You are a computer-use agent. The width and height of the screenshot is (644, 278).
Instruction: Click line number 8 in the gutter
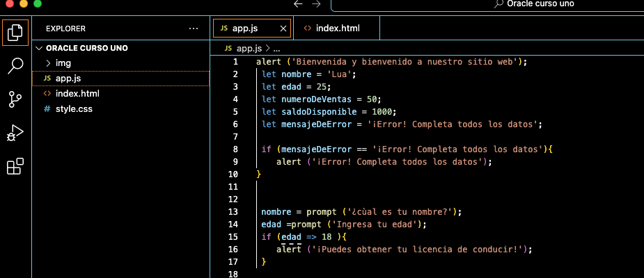pos(235,149)
